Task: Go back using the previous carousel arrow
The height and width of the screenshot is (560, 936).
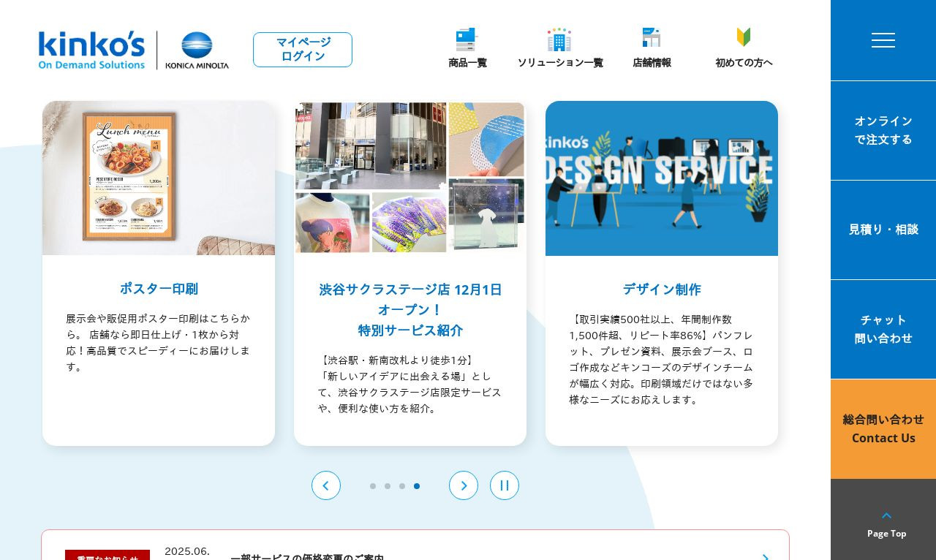Action: tap(326, 485)
